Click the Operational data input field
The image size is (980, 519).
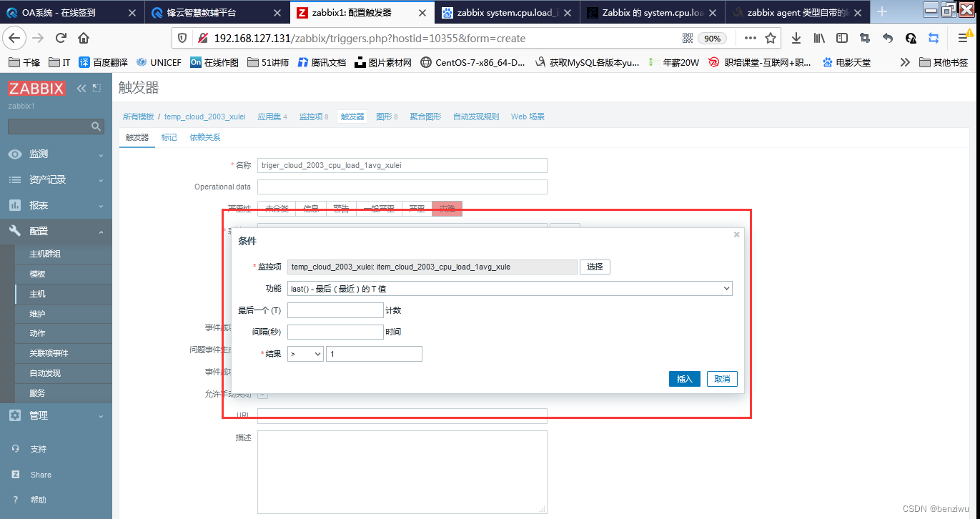pos(402,187)
